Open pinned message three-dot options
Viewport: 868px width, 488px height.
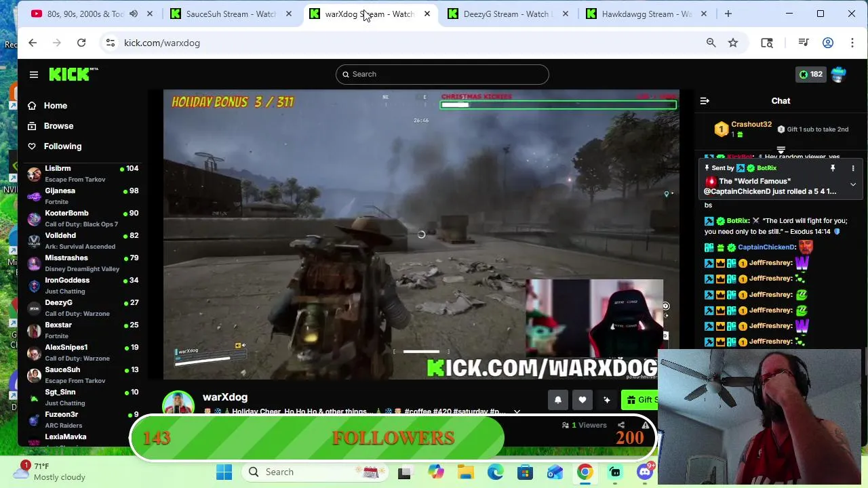point(853,168)
